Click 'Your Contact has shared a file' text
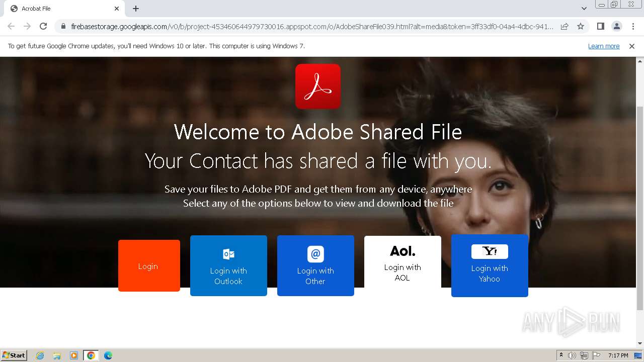This screenshot has height=362, width=644. pyautogui.click(x=318, y=161)
